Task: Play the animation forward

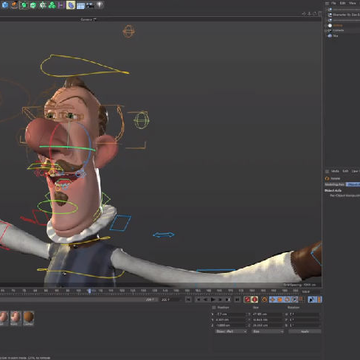Action: click(x=213, y=299)
